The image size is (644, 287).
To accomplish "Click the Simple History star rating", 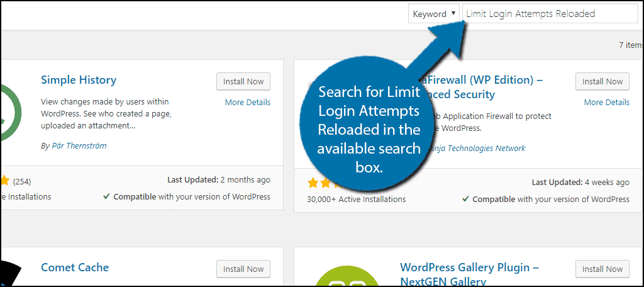I will click(5, 181).
